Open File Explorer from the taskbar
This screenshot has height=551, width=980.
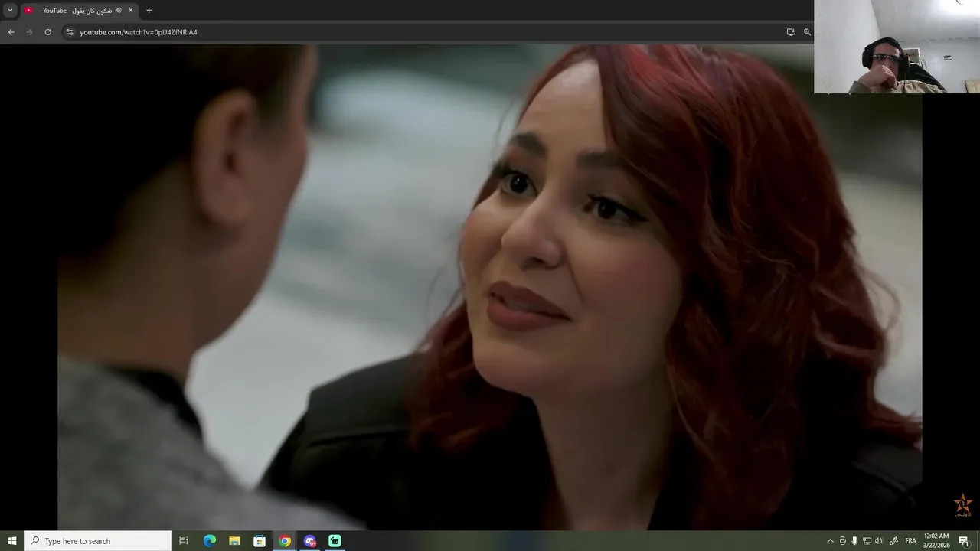pyautogui.click(x=234, y=541)
